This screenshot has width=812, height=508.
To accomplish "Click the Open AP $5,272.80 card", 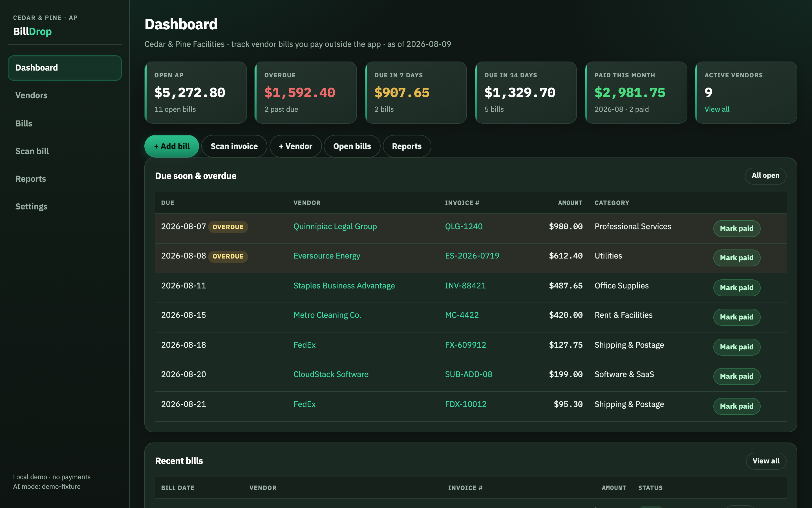I will [196, 92].
